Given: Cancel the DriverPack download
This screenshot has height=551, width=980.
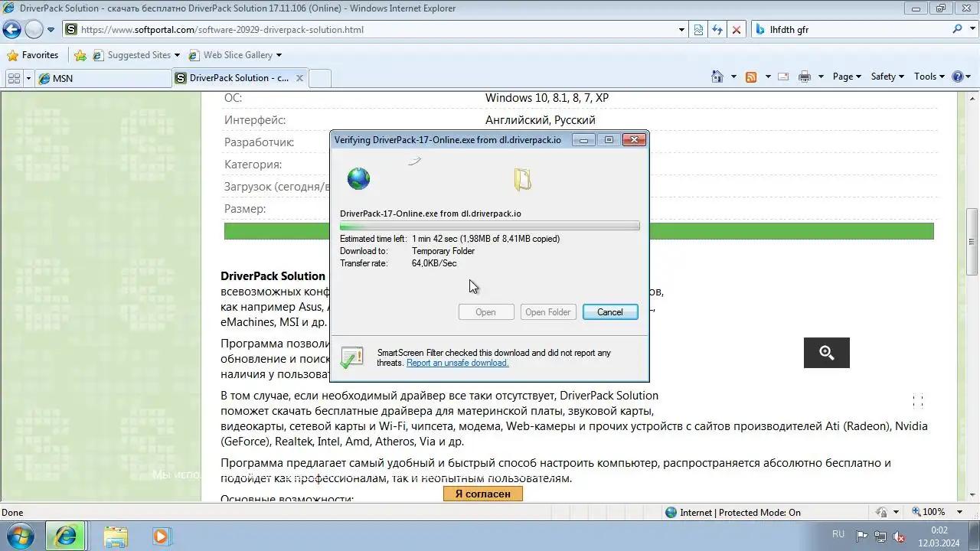Looking at the screenshot, I should pyautogui.click(x=610, y=311).
